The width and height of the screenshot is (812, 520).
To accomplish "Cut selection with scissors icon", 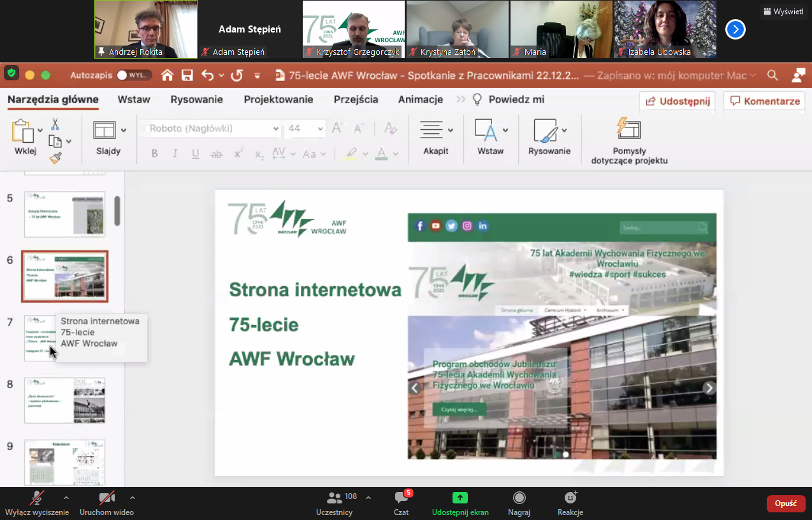I will 55,124.
